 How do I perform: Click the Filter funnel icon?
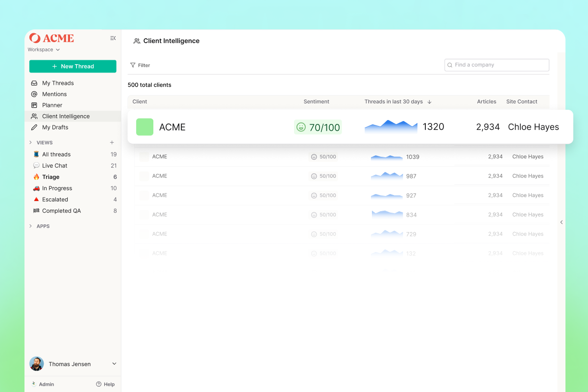(x=133, y=65)
